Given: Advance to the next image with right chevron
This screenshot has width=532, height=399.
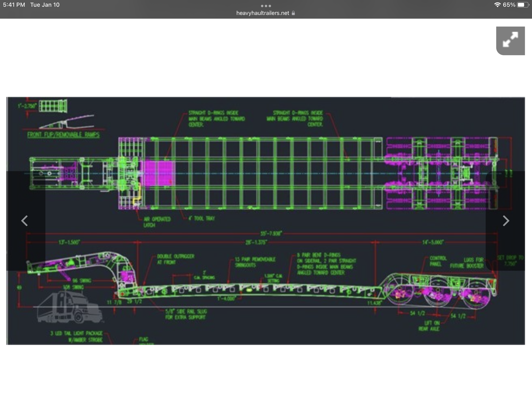Looking at the screenshot, I should 506,221.
